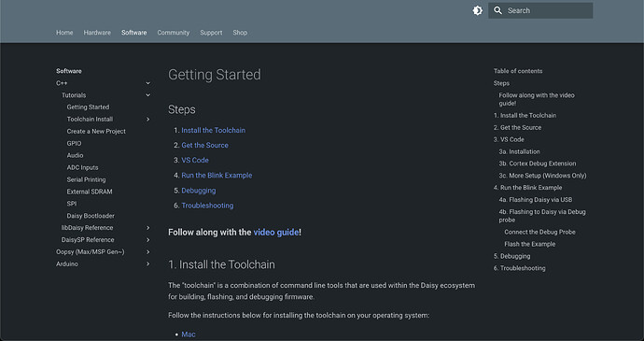Screen dimensions: 644x341
Task: Expand the Arduino section chevron
Action: [147, 264]
